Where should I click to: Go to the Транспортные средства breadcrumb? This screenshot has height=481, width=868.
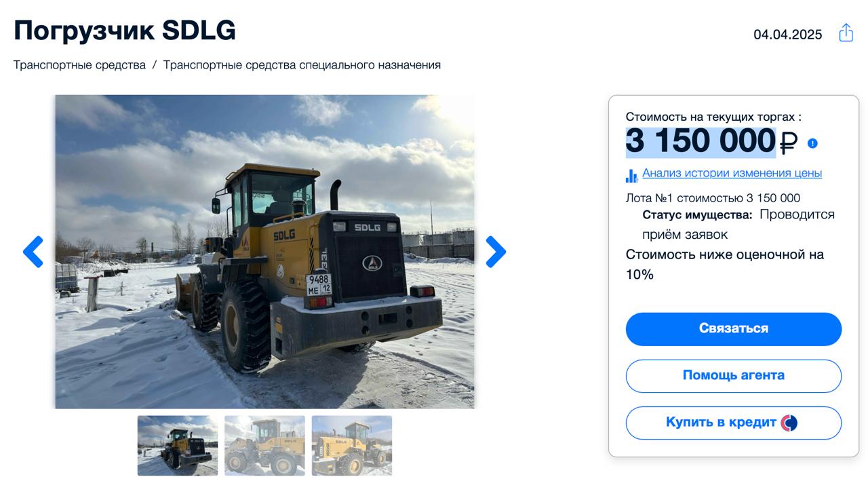pos(79,65)
